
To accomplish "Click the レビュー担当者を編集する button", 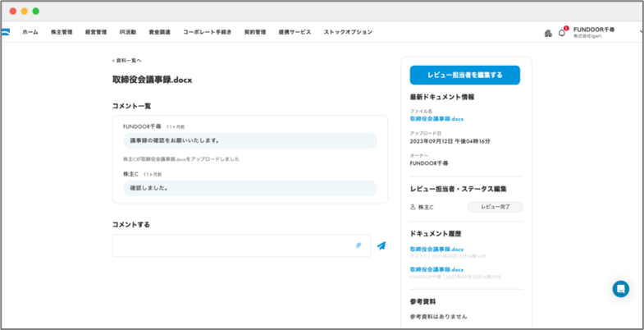I will click(464, 75).
